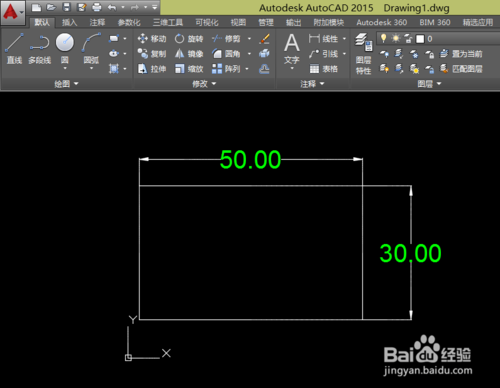Open the 线性 dimension dropdown arrow
Screen dimensions: 500x388
tap(344, 39)
